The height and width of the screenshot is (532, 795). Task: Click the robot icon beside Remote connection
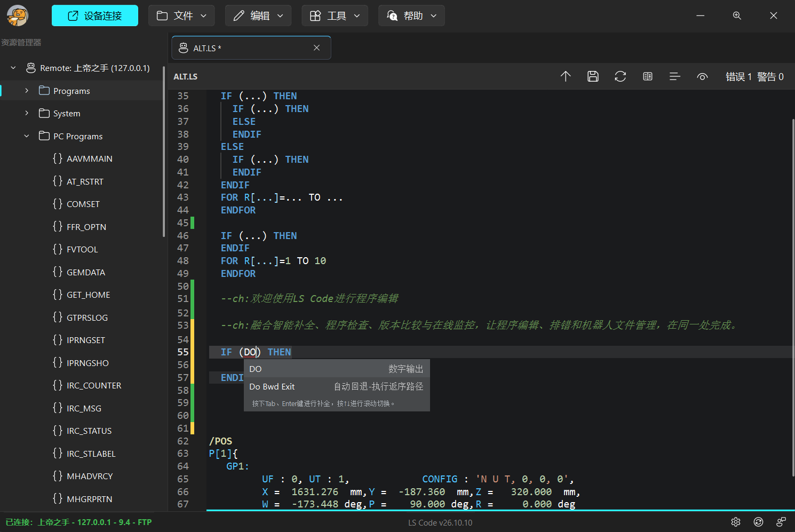31,68
